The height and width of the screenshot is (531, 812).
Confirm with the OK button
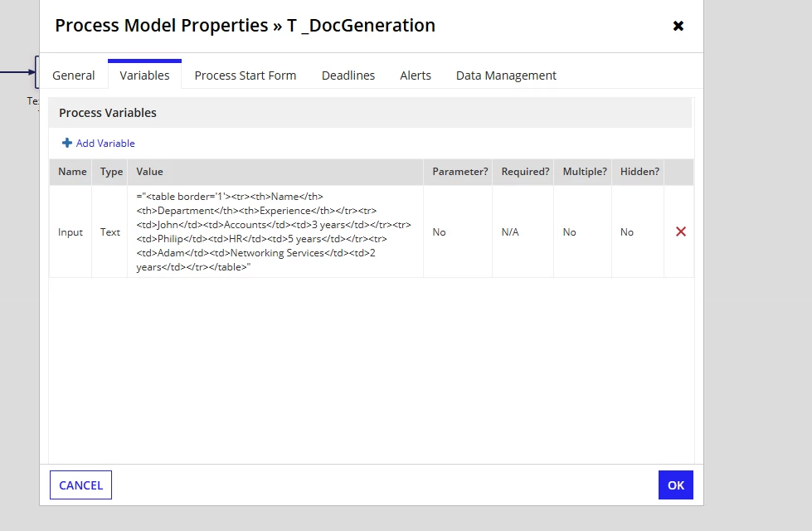pyautogui.click(x=676, y=485)
